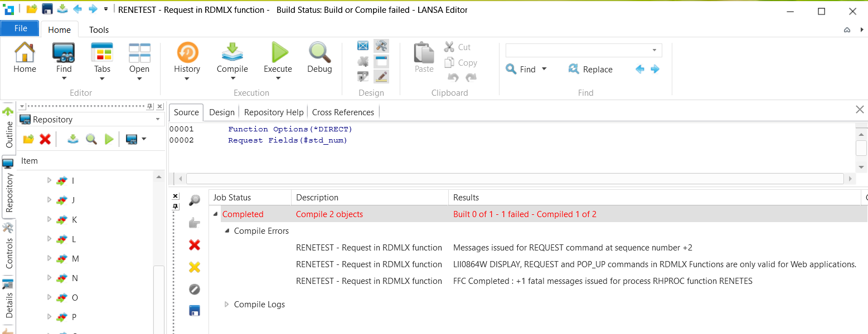The width and height of the screenshot is (868, 334).
Task: Launch Debug with magnifier icon
Action: point(320,52)
